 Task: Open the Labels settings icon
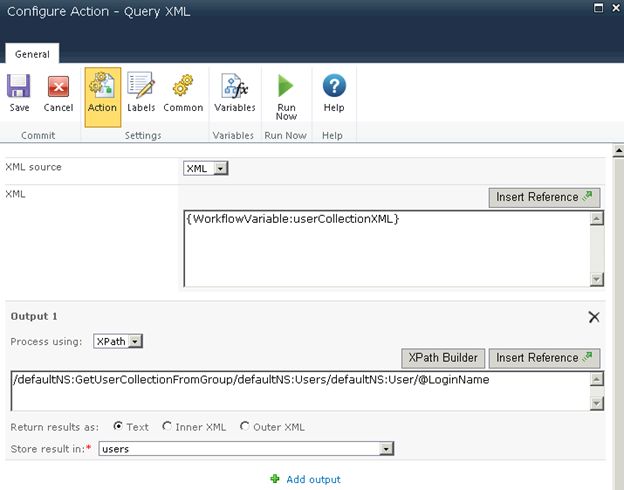(141, 85)
